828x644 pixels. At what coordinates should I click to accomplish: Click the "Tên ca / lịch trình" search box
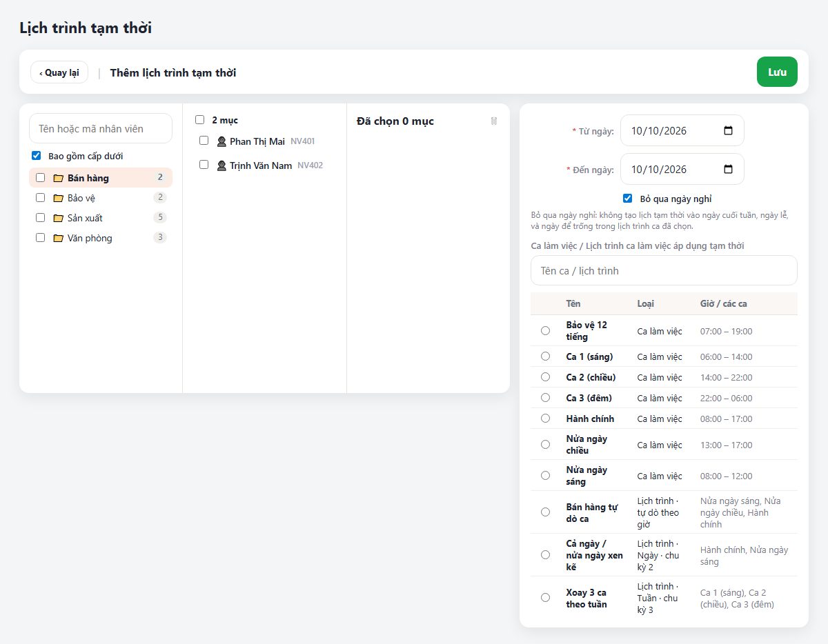(x=664, y=270)
